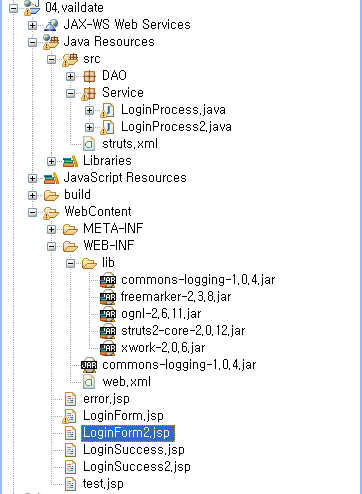
Task: Click the LoginForm.jsp warning file icon
Action: point(69,416)
